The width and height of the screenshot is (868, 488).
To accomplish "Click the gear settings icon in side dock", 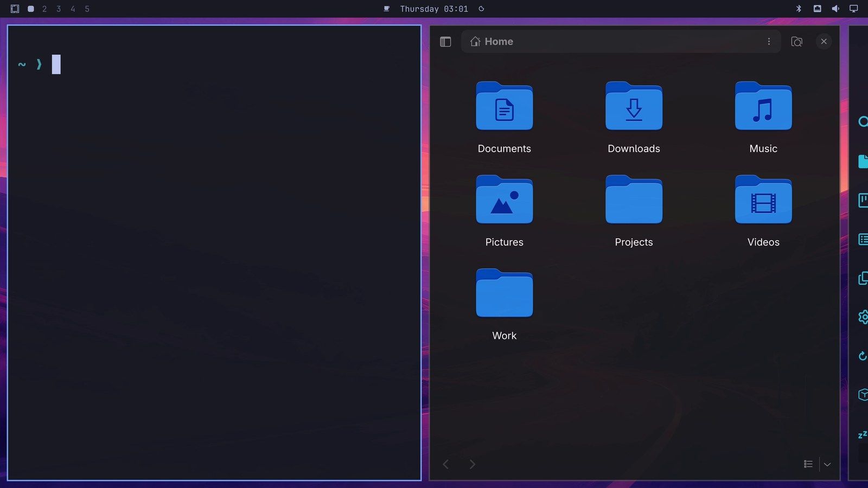I will (x=863, y=317).
